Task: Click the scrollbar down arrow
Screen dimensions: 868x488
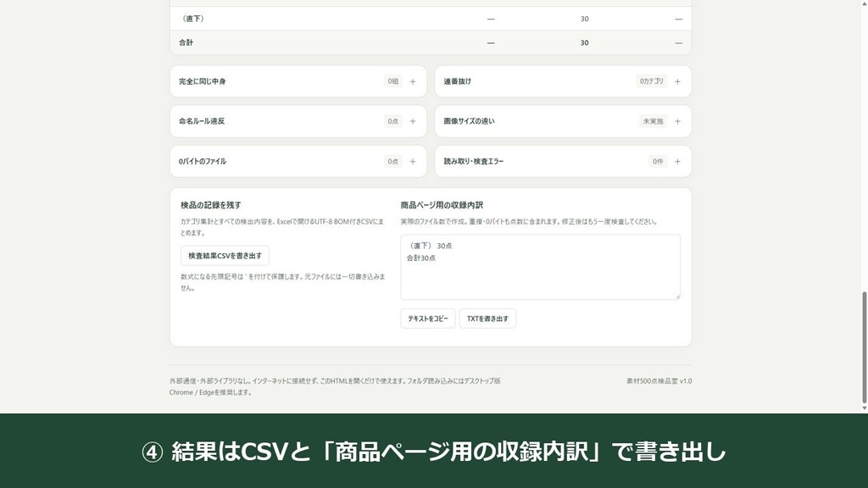Action: pyautogui.click(x=864, y=408)
